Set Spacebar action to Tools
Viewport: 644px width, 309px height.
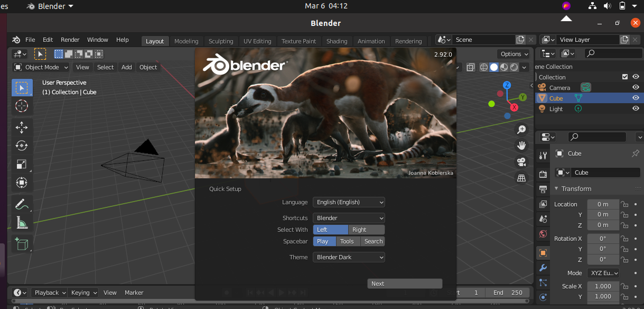pyautogui.click(x=348, y=241)
